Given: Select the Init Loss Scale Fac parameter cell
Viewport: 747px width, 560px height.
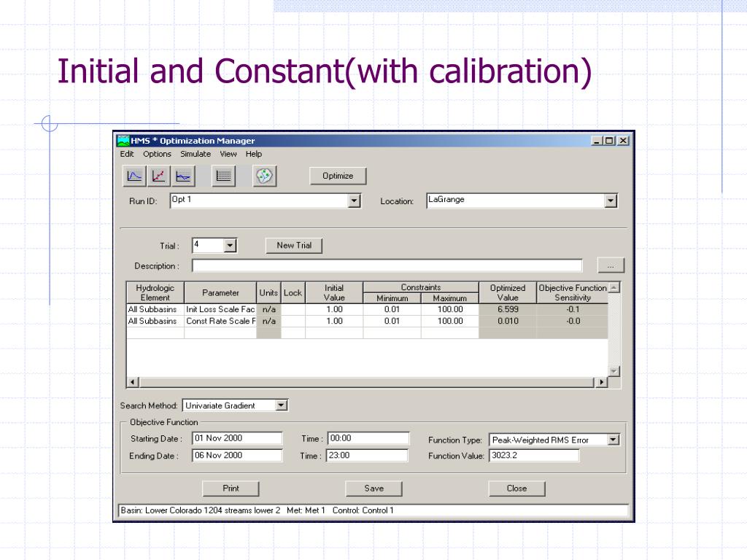Looking at the screenshot, I should (x=220, y=309).
